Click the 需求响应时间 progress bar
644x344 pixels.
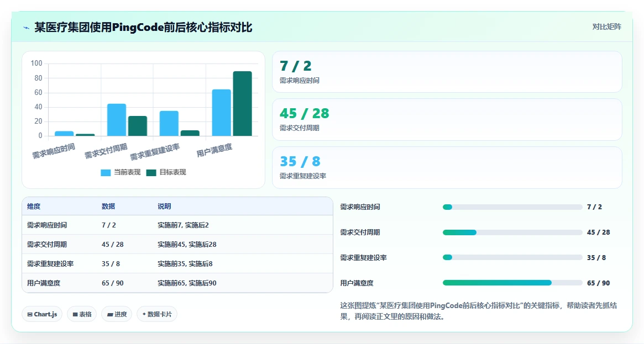point(512,207)
